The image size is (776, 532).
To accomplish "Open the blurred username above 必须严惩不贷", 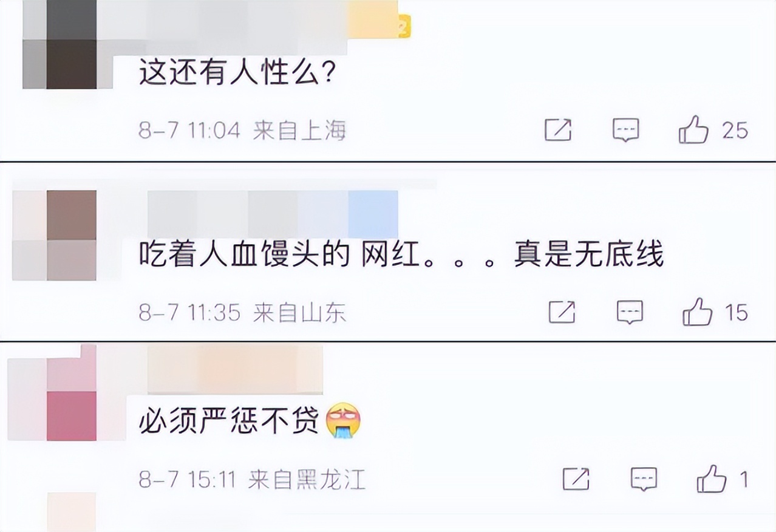I will tap(235, 369).
